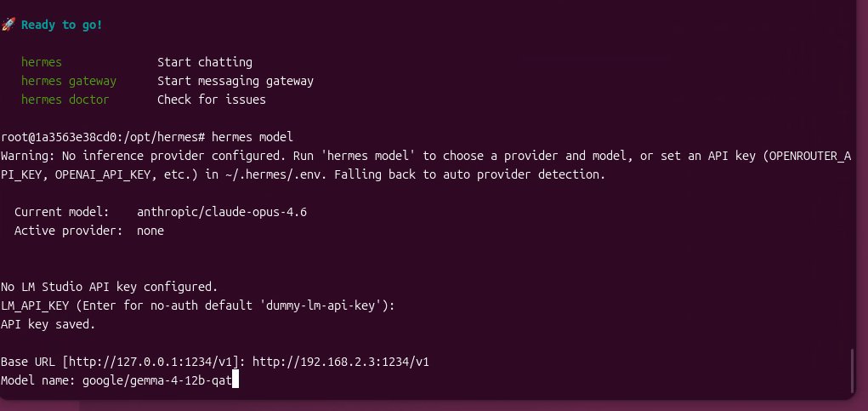The width and height of the screenshot is (868, 411).
Task: Click the 'API key saved.' message
Action: 48,324
